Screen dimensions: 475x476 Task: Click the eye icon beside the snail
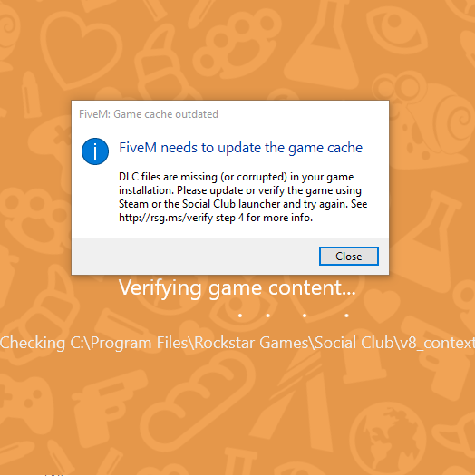[397, 28]
